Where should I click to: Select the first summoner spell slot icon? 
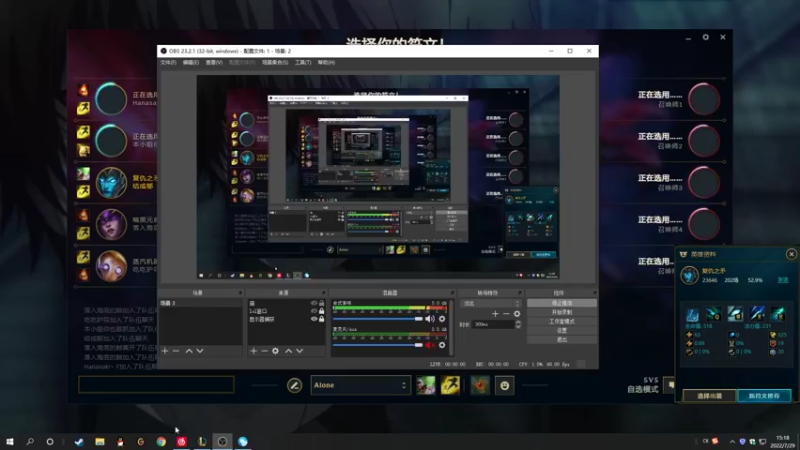pos(426,385)
